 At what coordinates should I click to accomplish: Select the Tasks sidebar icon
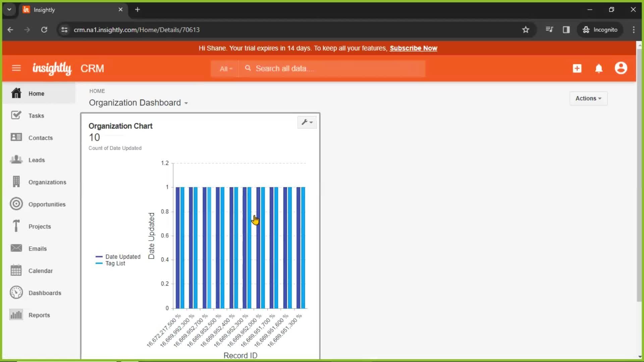pyautogui.click(x=16, y=115)
